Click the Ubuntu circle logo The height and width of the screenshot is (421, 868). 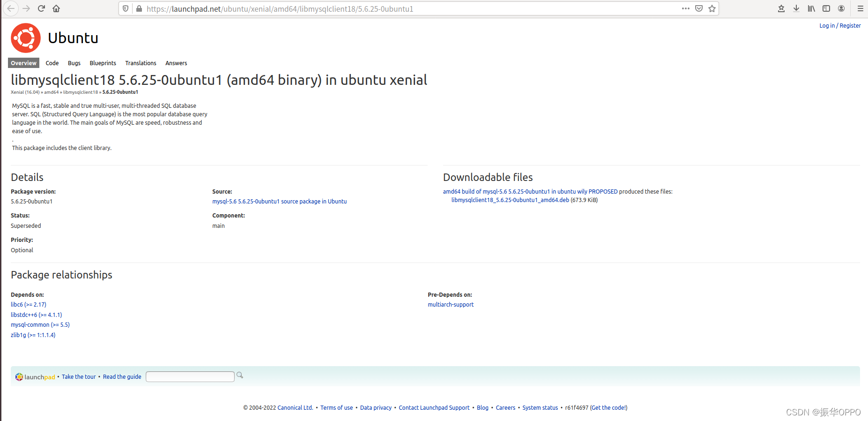26,38
